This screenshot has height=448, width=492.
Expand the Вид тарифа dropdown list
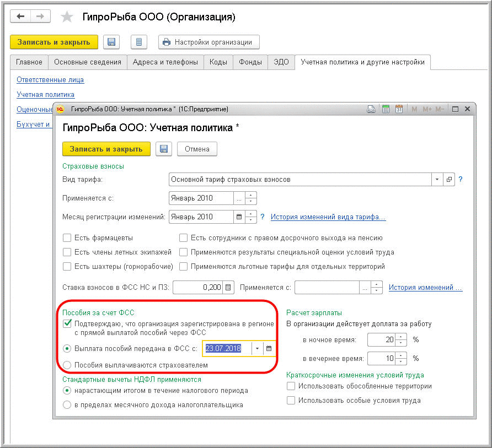[437, 180]
